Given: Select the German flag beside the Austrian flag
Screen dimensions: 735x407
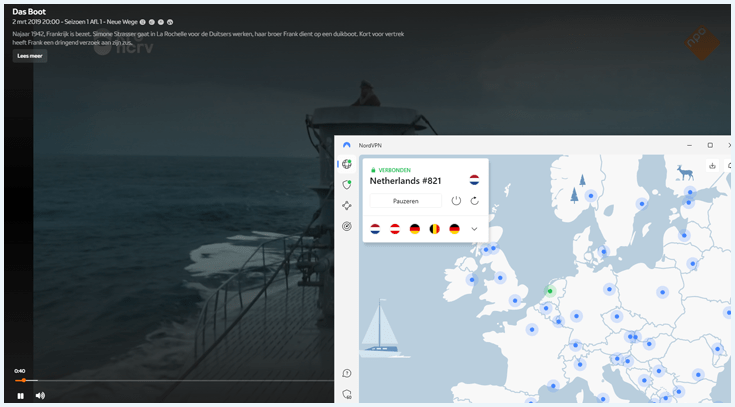Looking at the screenshot, I should click(415, 229).
